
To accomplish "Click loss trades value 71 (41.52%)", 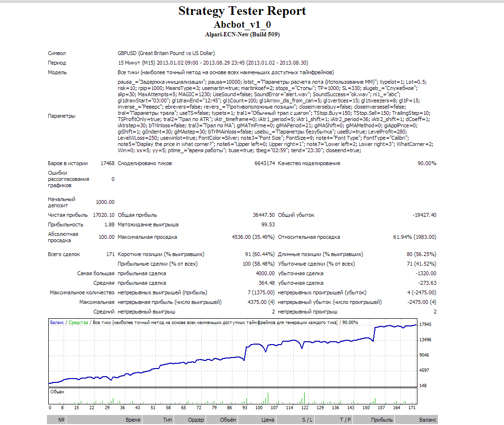I will (421, 264).
